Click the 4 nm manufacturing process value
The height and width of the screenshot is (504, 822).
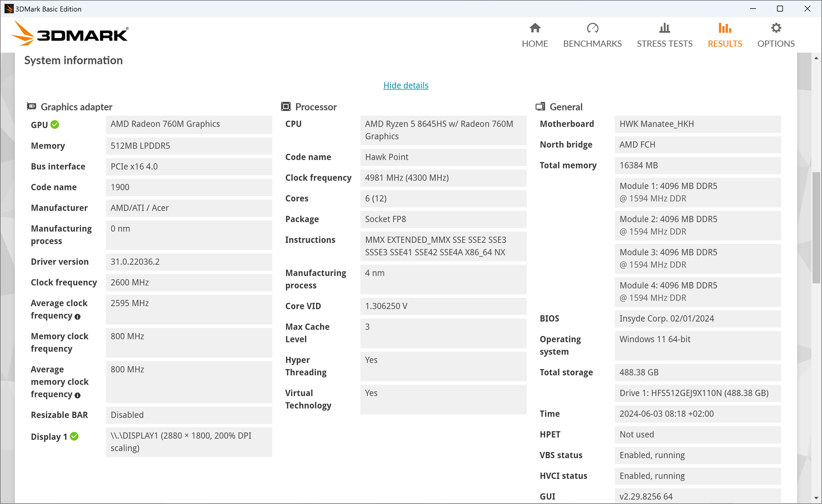[x=443, y=279]
